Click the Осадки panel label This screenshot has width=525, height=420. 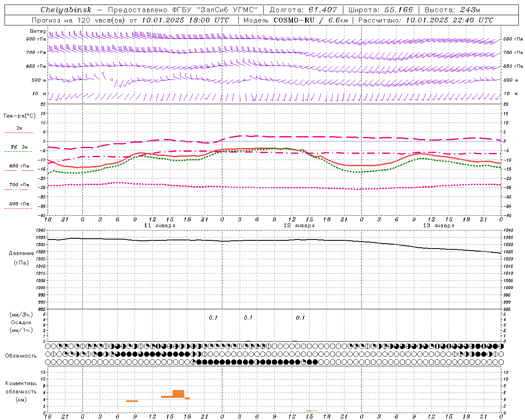click(21, 322)
